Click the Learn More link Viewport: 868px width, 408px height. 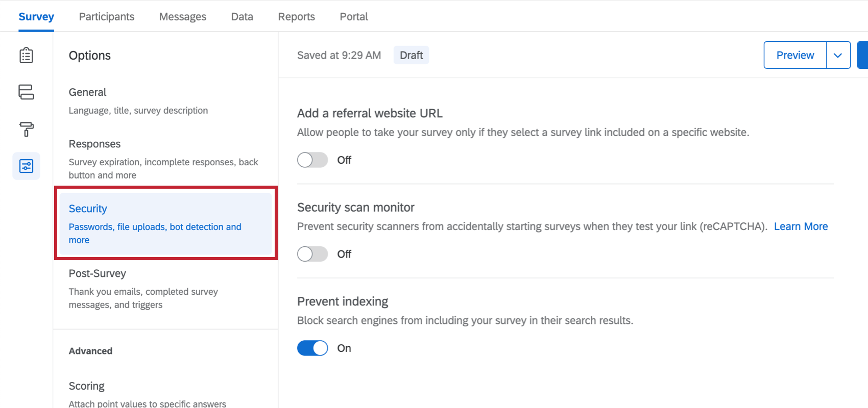click(x=801, y=226)
